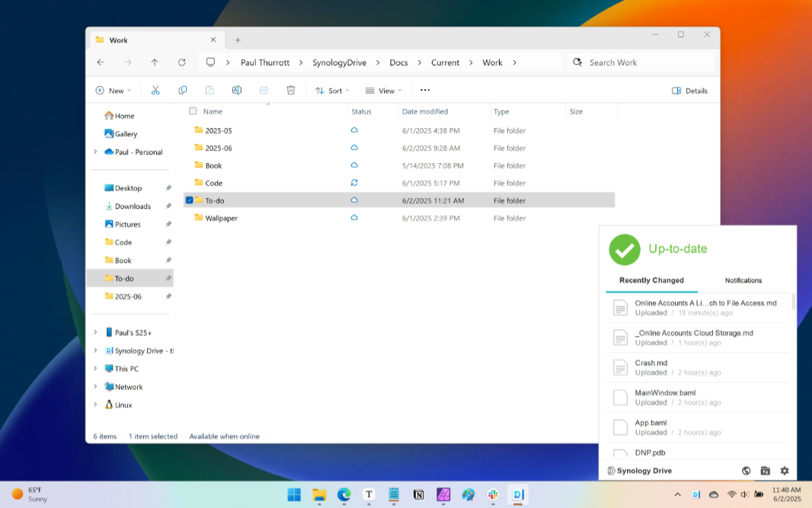Click the Search Work input field
The height and width of the screenshot is (508, 812).
(644, 62)
